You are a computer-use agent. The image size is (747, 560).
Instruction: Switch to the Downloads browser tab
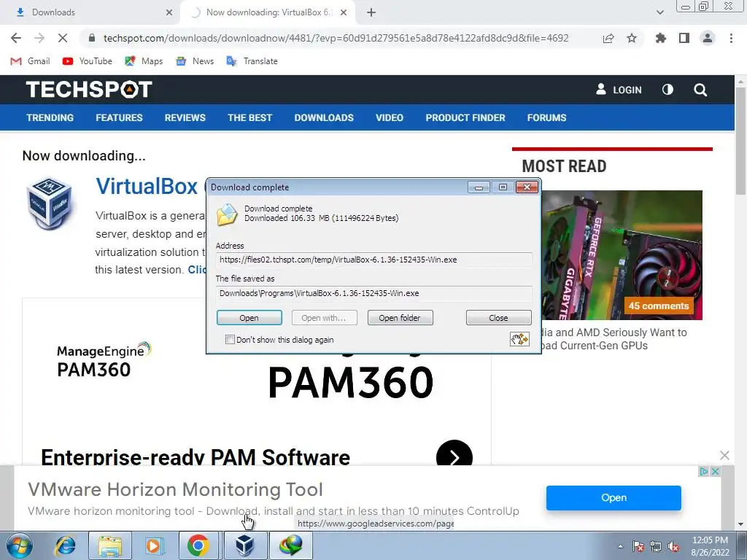click(x=90, y=12)
